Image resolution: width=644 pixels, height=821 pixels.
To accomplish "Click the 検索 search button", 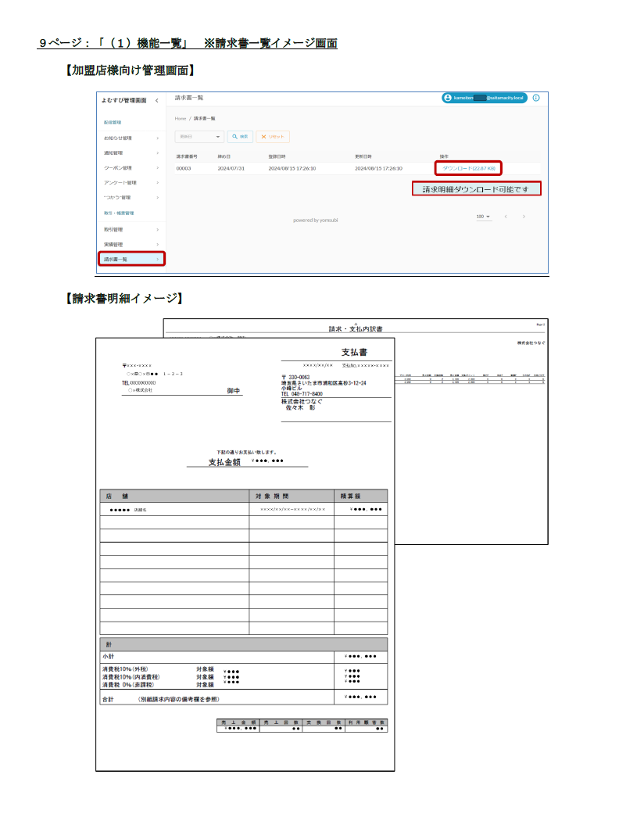I will [x=241, y=137].
